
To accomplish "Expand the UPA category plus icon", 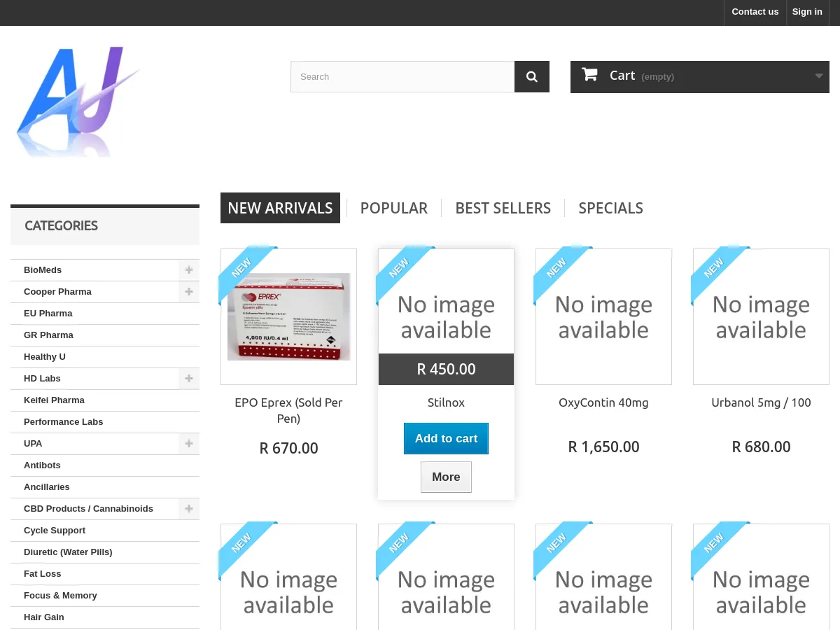I will (x=188, y=444).
